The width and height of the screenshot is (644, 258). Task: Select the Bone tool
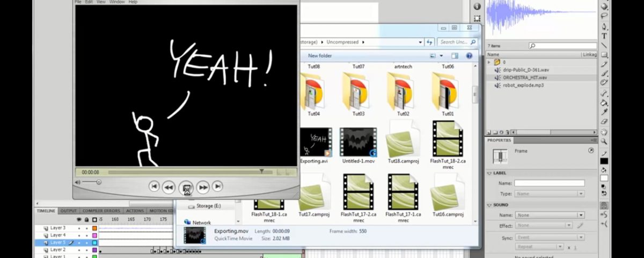604,94
